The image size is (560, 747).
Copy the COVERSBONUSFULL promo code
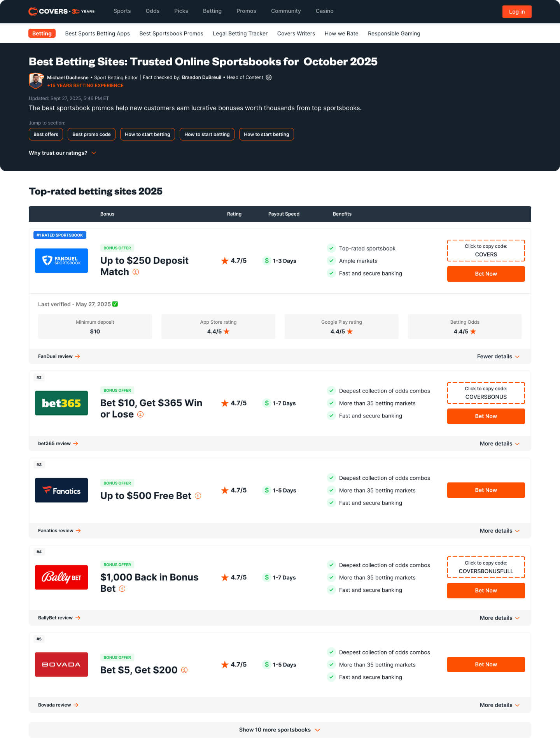pos(486,567)
